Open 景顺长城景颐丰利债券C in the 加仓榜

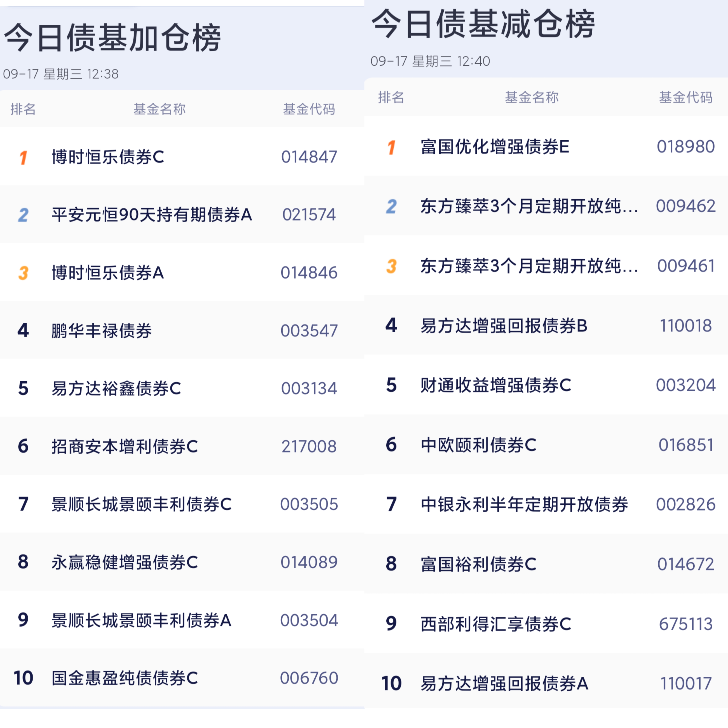141,505
